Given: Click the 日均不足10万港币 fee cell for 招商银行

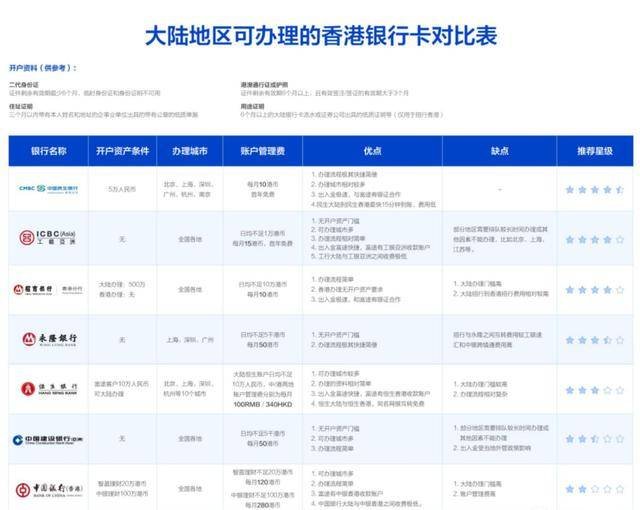Looking at the screenshot, I should (x=262, y=289).
